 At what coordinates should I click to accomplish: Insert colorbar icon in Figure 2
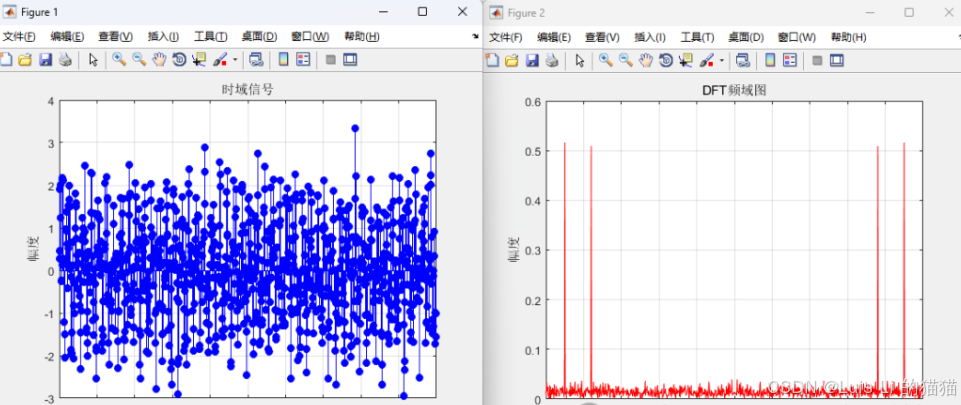click(x=770, y=59)
